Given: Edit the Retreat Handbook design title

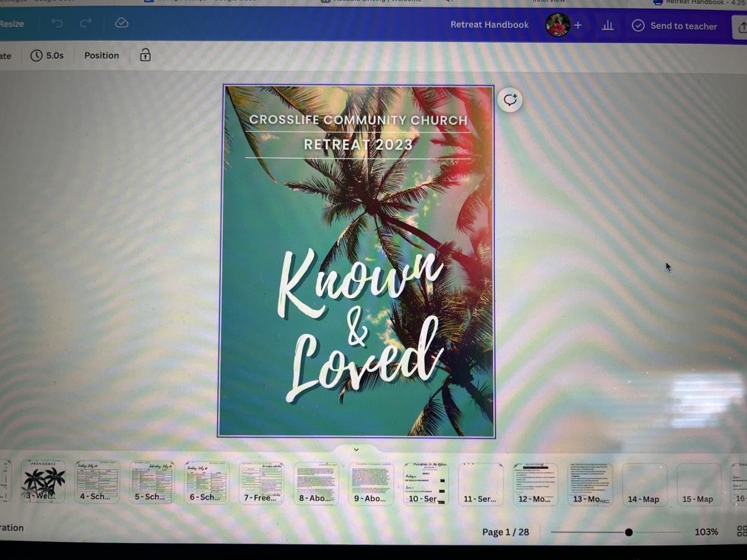Looking at the screenshot, I should [489, 24].
